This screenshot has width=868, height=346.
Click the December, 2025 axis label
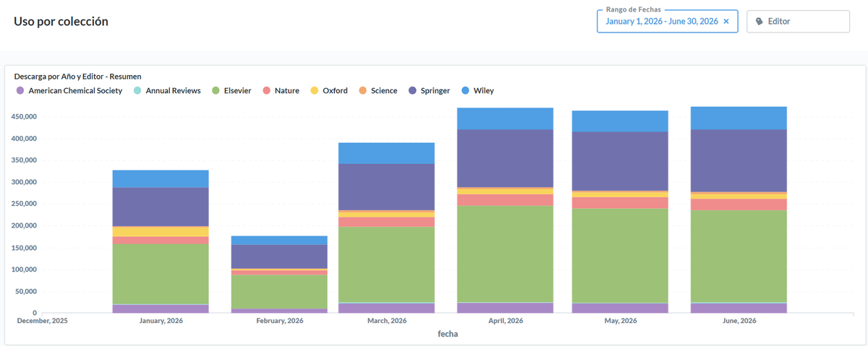(x=42, y=321)
